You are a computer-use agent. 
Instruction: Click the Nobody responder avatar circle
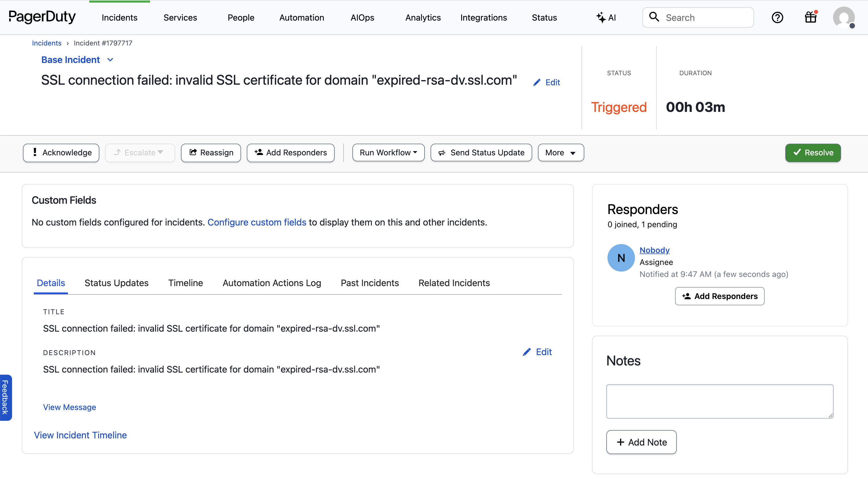click(x=621, y=258)
